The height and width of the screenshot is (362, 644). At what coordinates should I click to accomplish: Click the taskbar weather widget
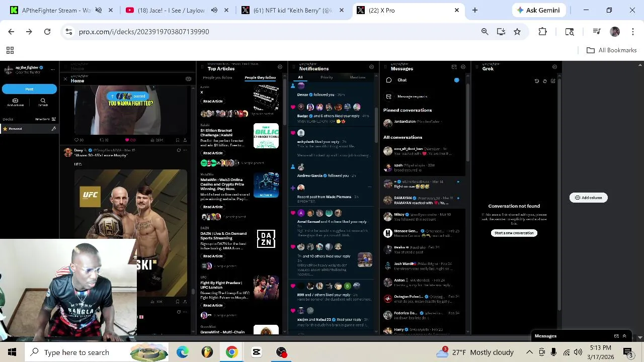(x=475, y=352)
